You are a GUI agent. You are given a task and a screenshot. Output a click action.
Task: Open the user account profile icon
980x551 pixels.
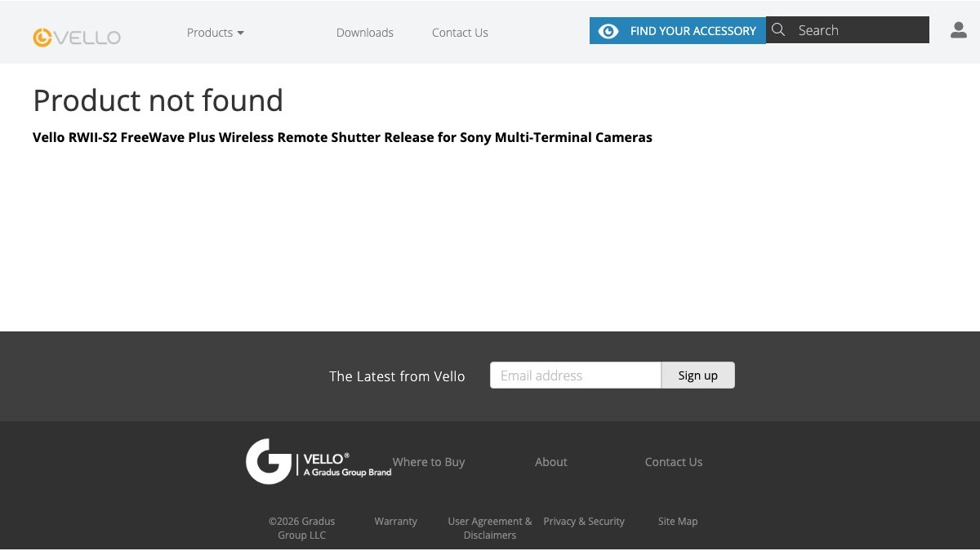pos(959,30)
